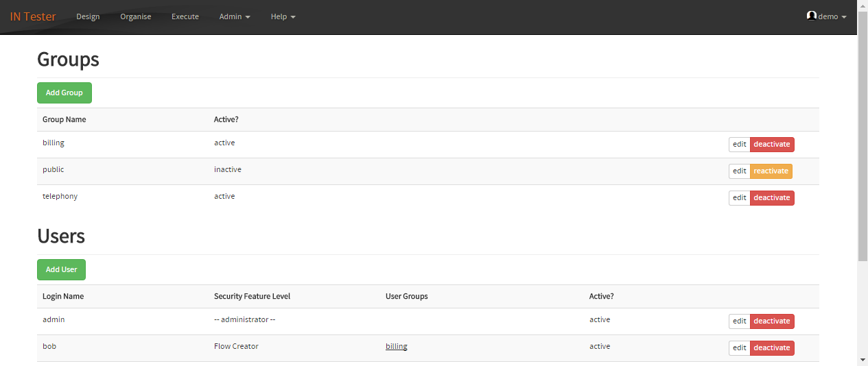Image resolution: width=868 pixels, height=366 pixels.
Task: Click the '-- administrator --' security level text
Action: pos(245,319)
